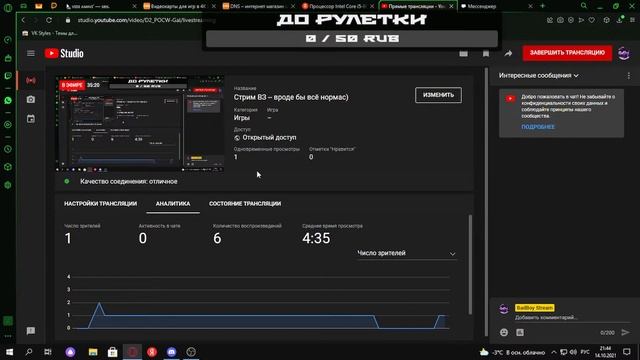Click the super chat icon beside emoji

click(x=520, y=333)
